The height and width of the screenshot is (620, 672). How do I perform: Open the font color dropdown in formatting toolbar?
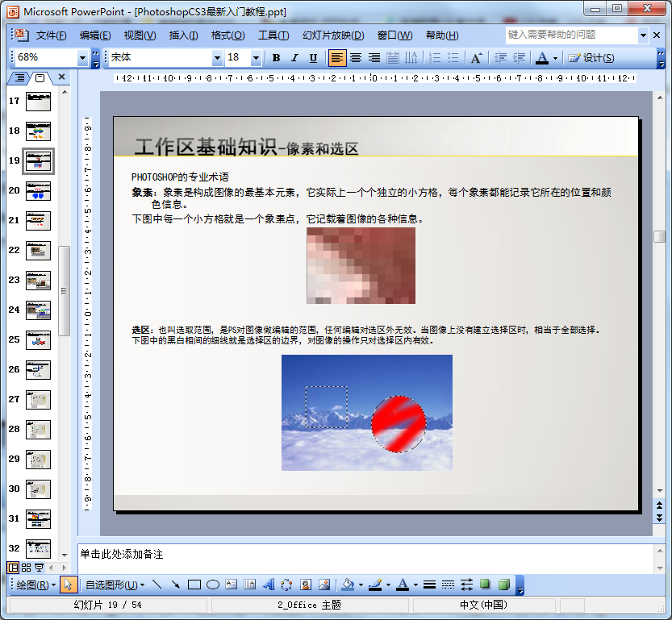[555, 58]
